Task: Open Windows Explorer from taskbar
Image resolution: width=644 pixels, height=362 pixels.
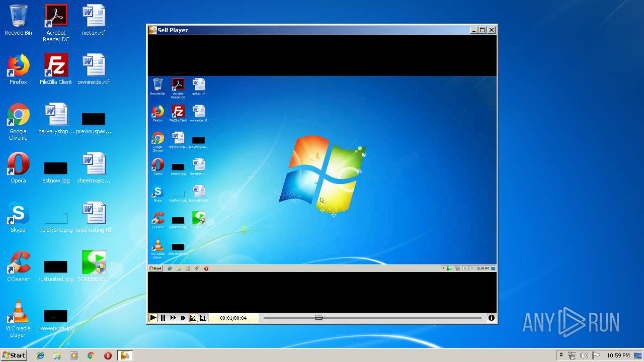Action: click(57, 355)
